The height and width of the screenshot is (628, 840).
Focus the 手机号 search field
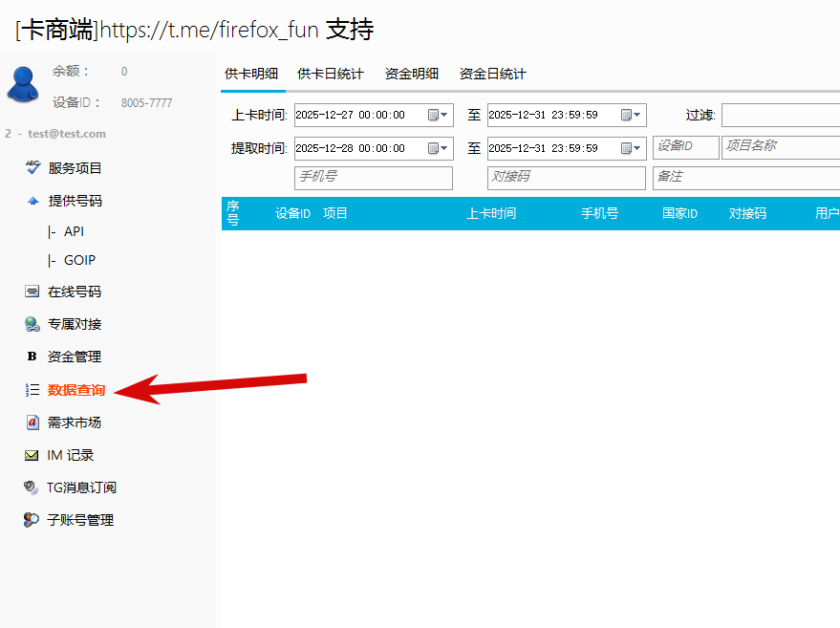point(374,178)
